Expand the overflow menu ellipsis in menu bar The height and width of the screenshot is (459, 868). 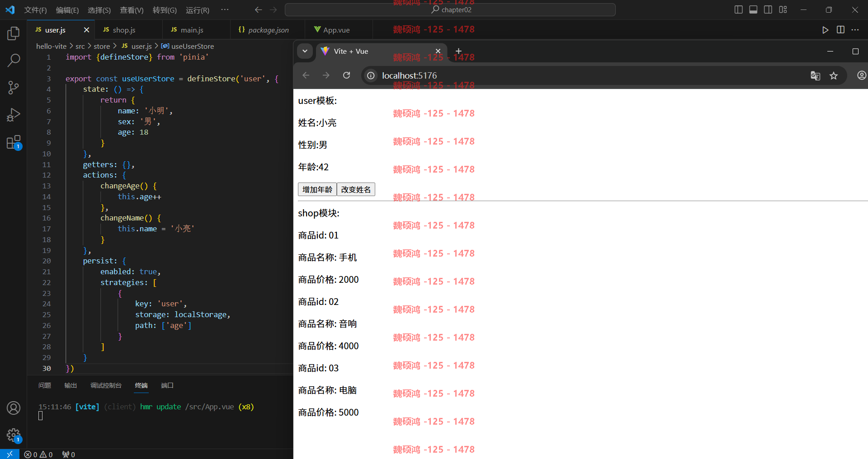point(225,9)
